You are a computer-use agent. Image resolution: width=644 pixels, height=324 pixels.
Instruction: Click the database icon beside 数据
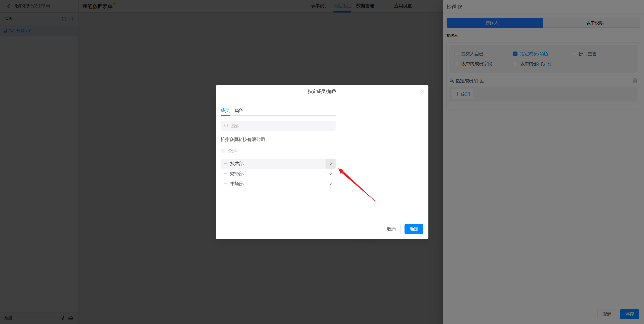[x=62, y=318]
